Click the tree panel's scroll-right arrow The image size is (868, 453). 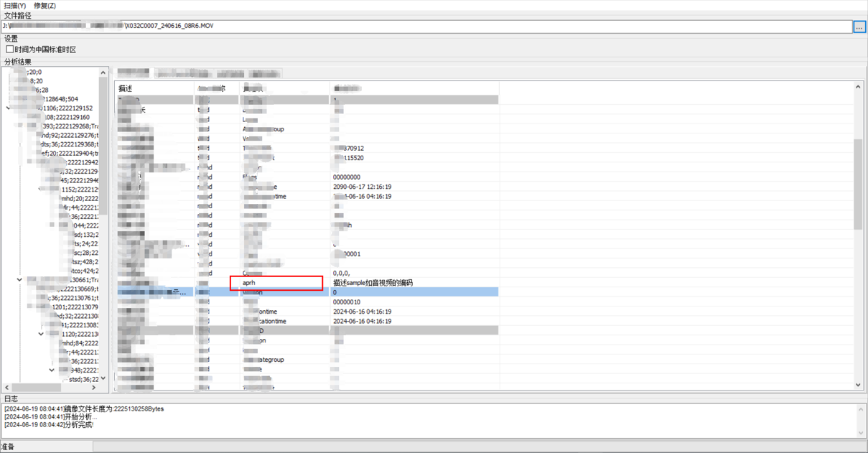coord(94,388)
